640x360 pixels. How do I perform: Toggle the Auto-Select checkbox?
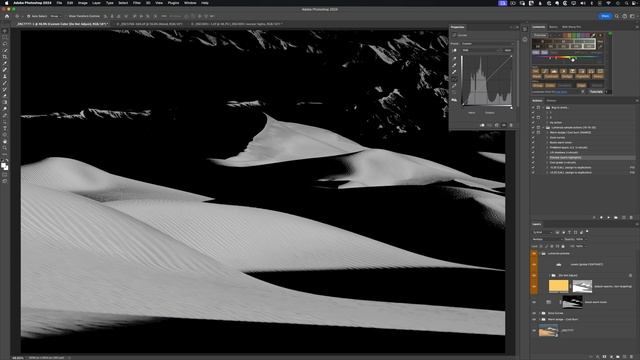click(28, 16)
